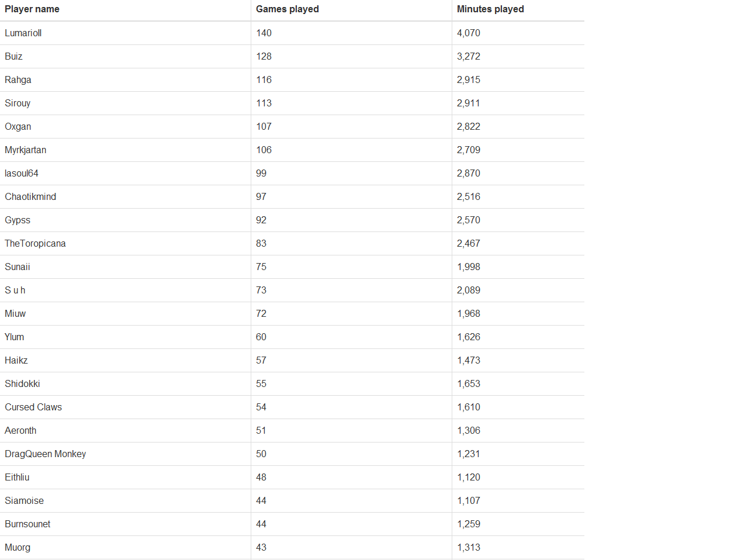This screenshot has height=560, width=748.
Task: Click the Shidokki player name
Action: 22,384
